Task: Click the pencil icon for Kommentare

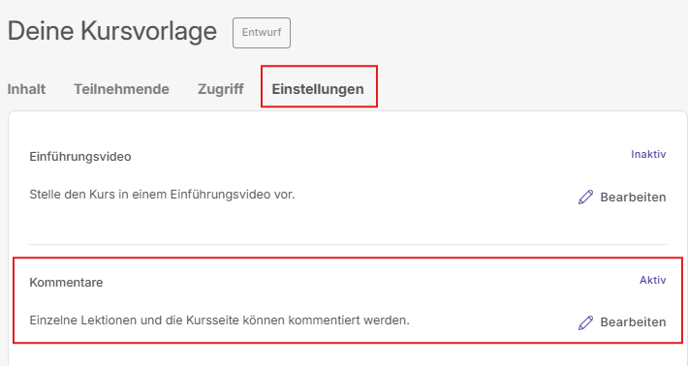Action: coord(585,322)
